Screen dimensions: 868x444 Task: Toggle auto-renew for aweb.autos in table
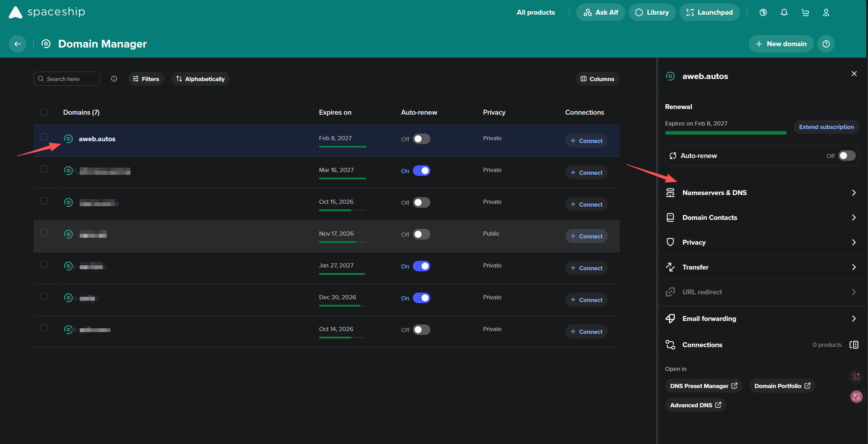pyautogui.click(x=421, y=139)
